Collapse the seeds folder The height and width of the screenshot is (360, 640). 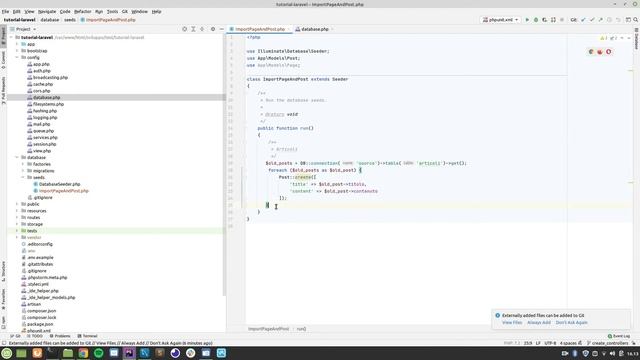point(23,177)
